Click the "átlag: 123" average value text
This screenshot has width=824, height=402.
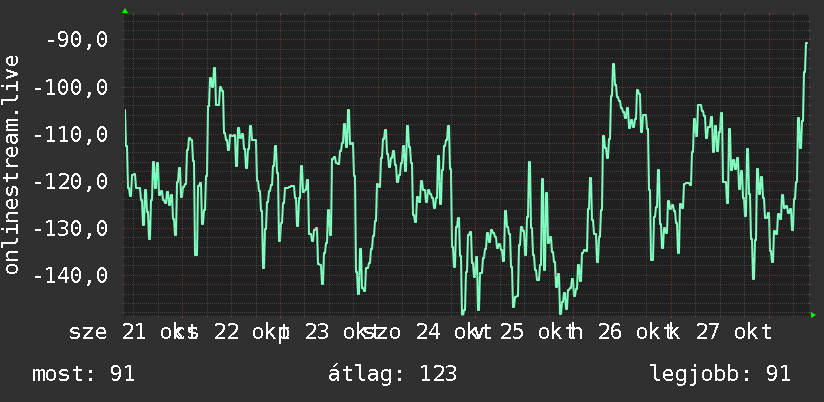[393, 374]
